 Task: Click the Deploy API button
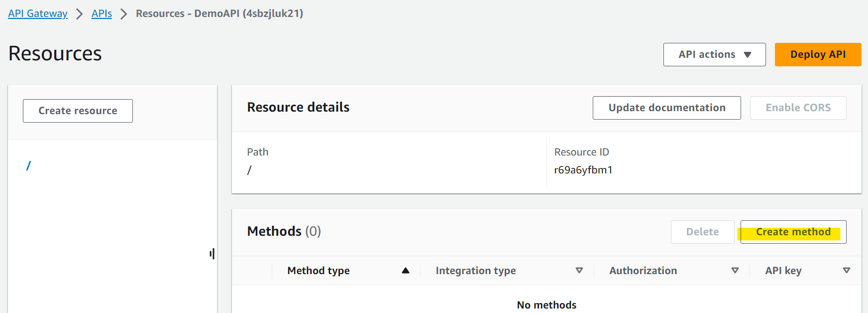point(818,54)
